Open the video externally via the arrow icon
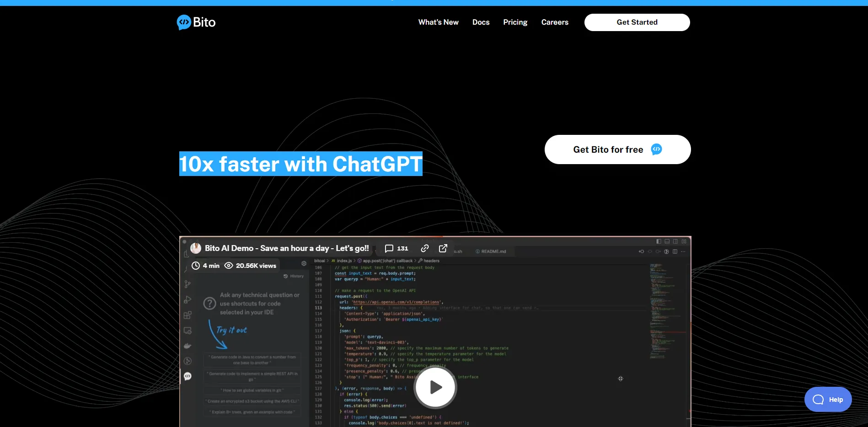Screen dimensions: 868x427 click(442, 248)
